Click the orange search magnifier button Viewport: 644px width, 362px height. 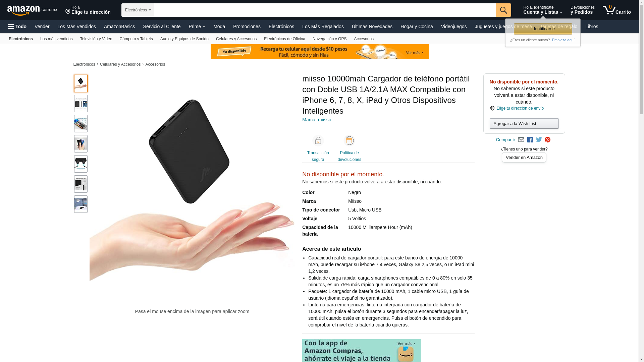tap(503, 10)
